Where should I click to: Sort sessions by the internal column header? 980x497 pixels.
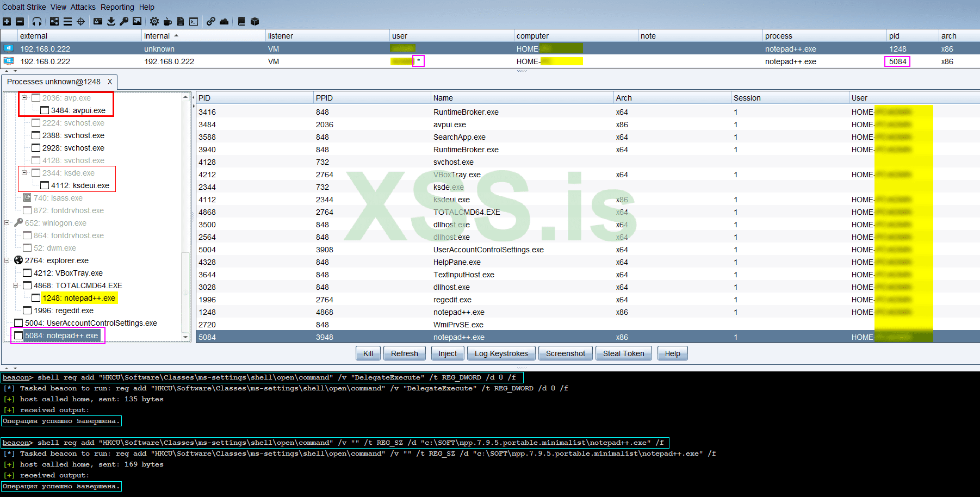[203, 36]
